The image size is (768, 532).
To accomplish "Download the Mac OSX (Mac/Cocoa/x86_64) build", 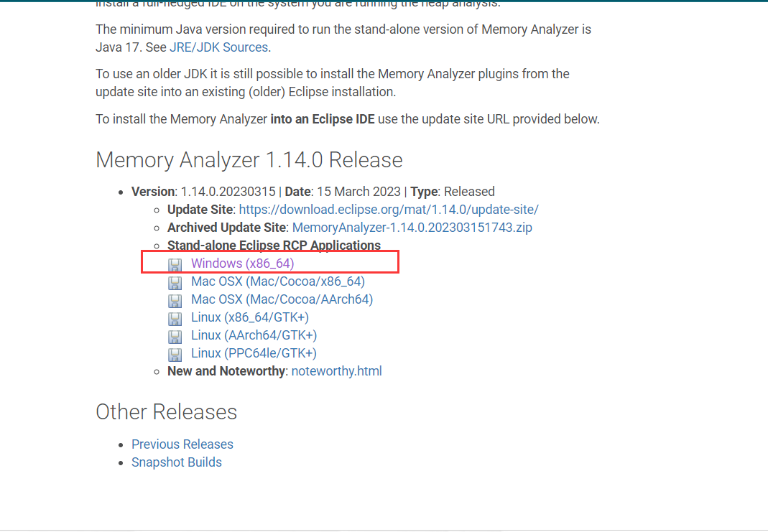I will 277,281.
